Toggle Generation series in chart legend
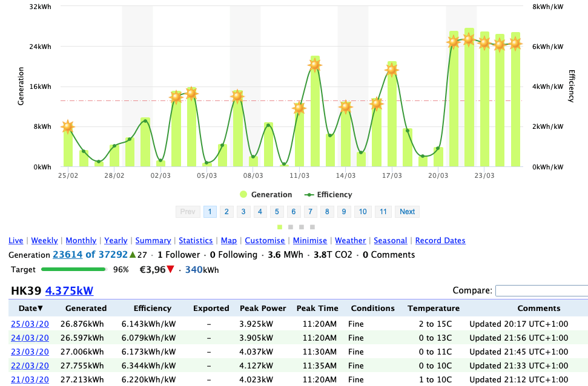This screenshot has height=386, width=588. coord(266,194)
